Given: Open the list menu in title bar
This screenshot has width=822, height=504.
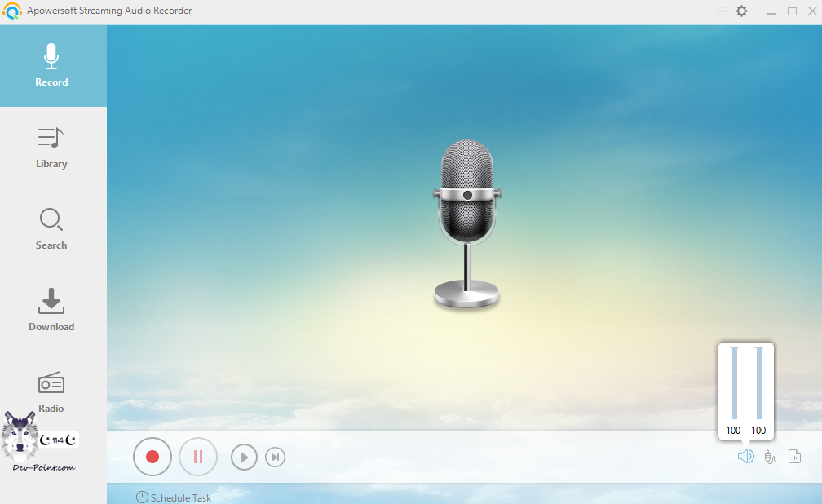Looking at the screenshot, I should pyautogui.click(x=721, y=11).
